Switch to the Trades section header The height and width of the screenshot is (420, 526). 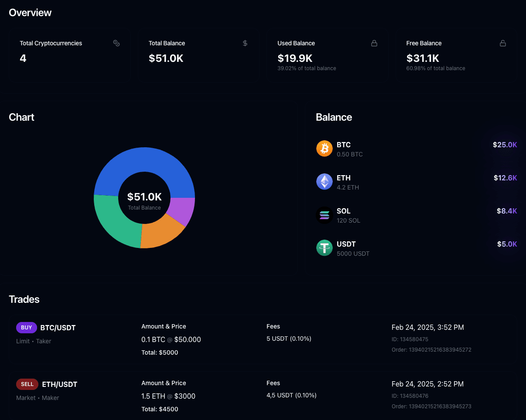pyautogui.click(x=24, y=299)
